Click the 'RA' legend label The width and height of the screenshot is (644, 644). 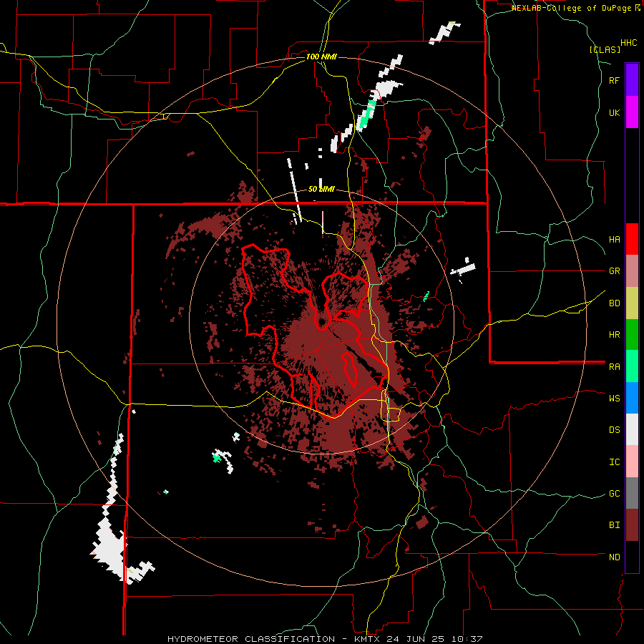point(614,366)
